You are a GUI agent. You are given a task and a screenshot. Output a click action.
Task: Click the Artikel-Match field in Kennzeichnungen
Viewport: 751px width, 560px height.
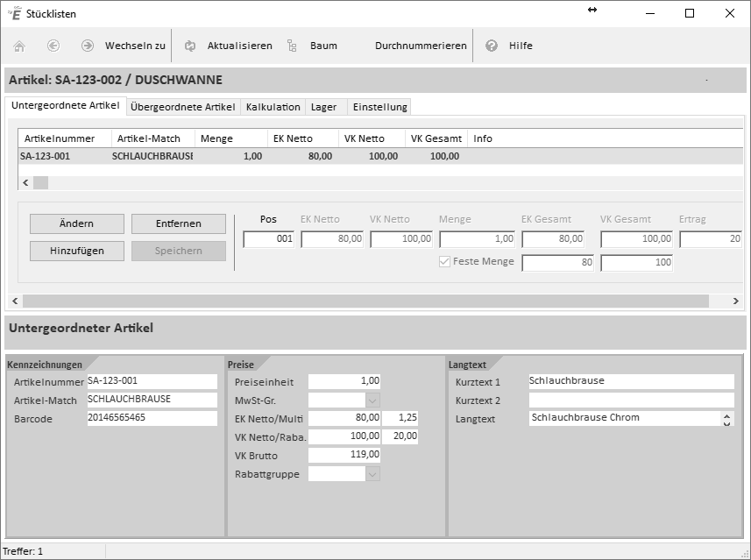click(x=152, y=400)
